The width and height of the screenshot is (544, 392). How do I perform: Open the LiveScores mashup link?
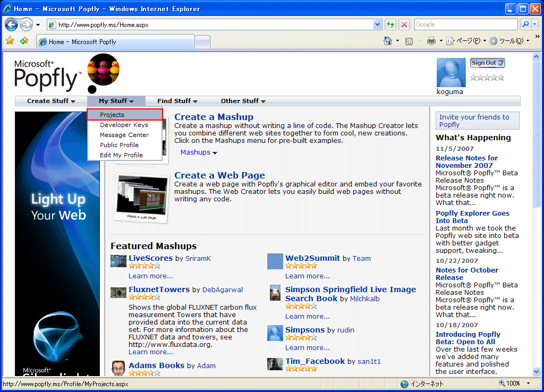(150, 258)
